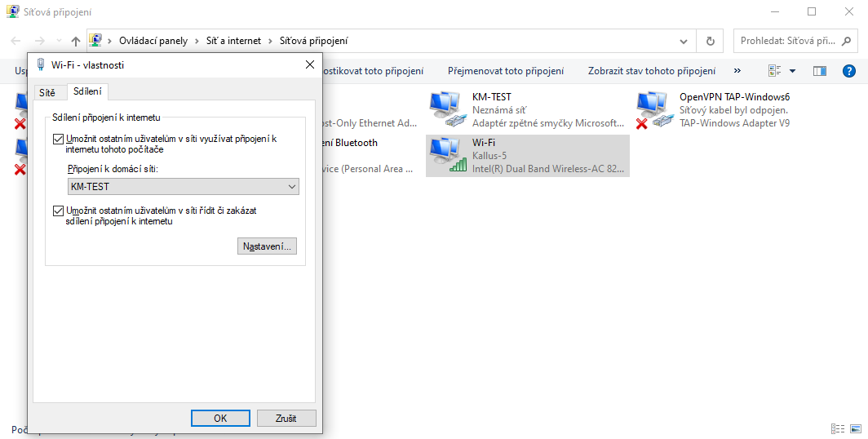
Task: Open the Připojení k domácí síti dropdown
Action: pos(184,187)
